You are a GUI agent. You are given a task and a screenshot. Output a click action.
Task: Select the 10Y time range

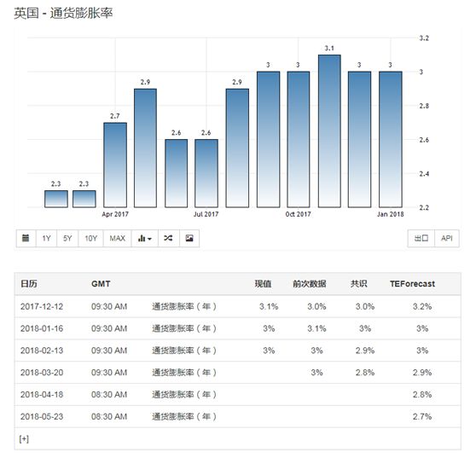[x=90, y=239]
